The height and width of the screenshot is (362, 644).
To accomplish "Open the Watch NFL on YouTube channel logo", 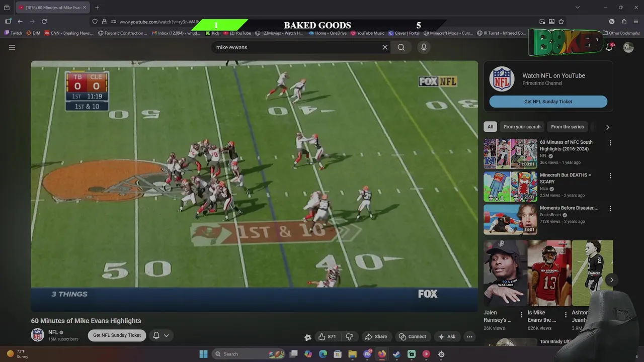I will (x=502, y=79).
